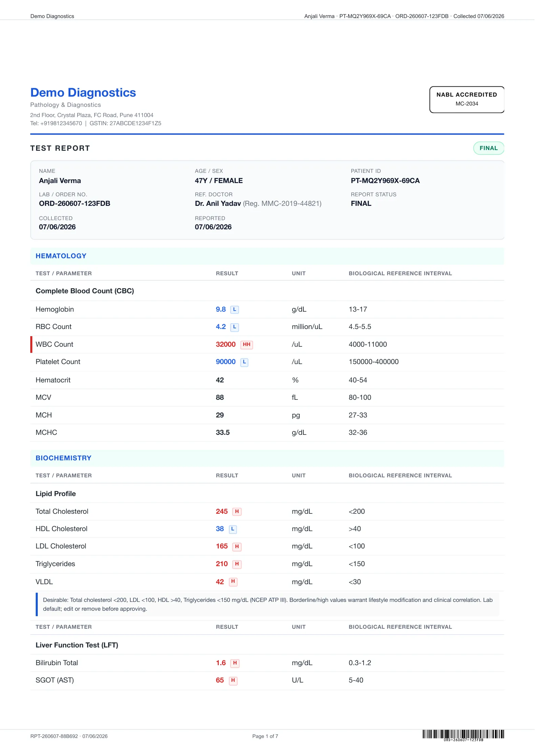Click the Platelet Count reference interval 150000-400000
Viewport: 535px width, 756px height.
pos(373,362)
